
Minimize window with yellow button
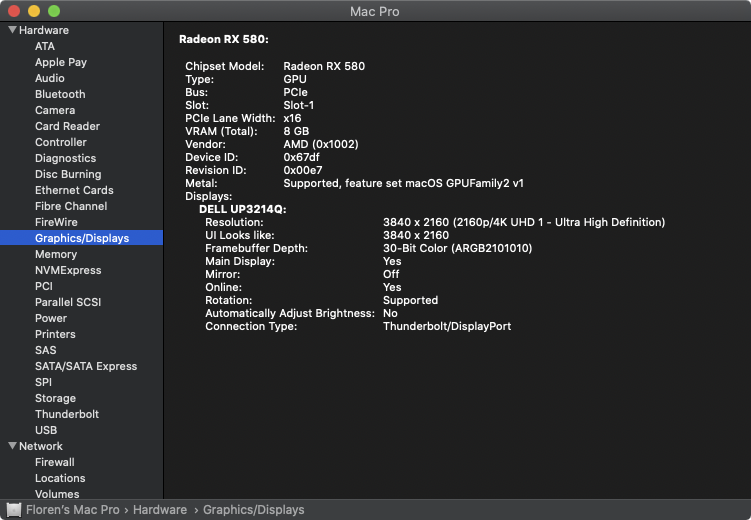(x=34, y=11)
